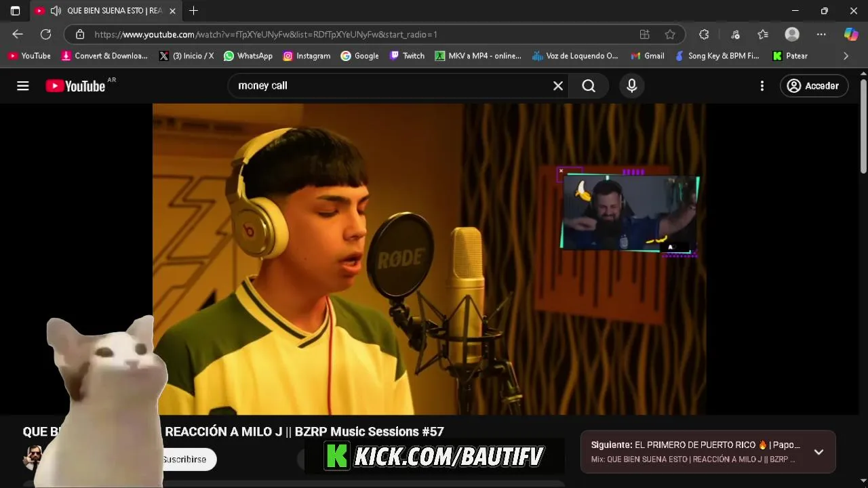Expand the Siguiente playlist panel chevron
Viewport: 868px width, 488px height.
pos(818,452)
